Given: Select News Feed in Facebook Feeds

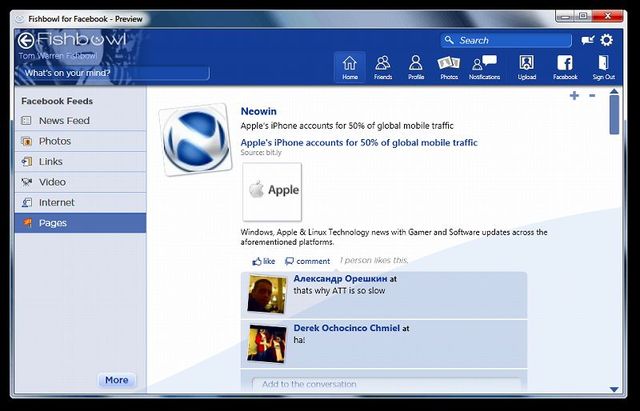Looking at the screenshot, I should click(80, 120).
